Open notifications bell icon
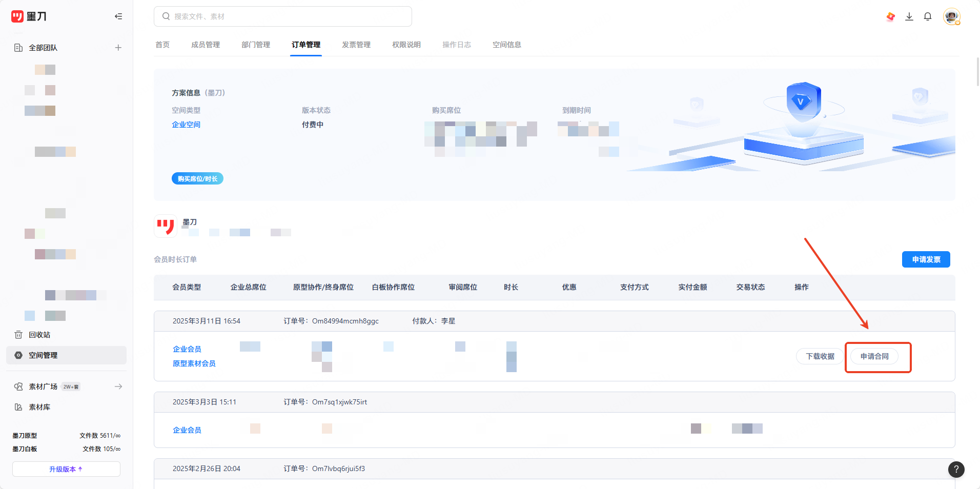Image resolution: width=980 pixels, height=489 pixels. [x=928, y=16]
